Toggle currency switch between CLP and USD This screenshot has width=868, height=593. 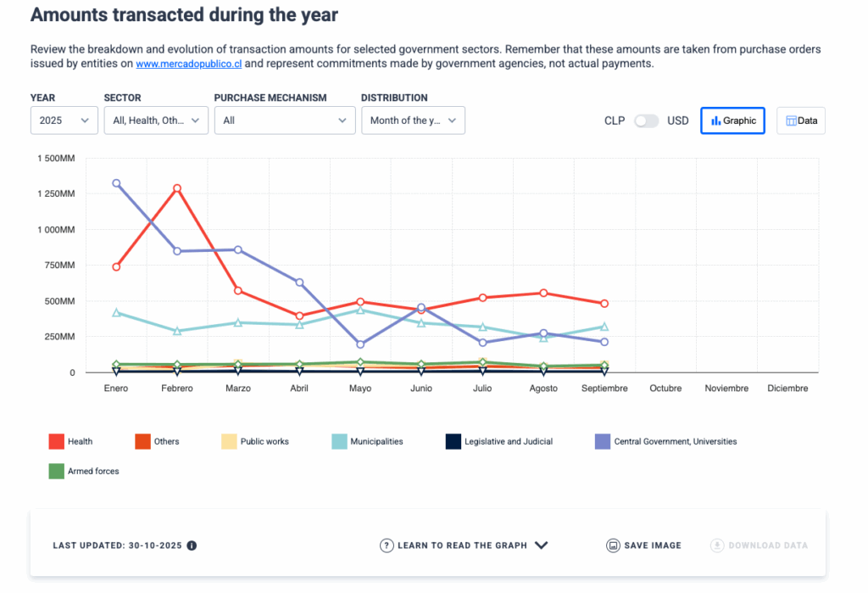[x=647, y=120]
